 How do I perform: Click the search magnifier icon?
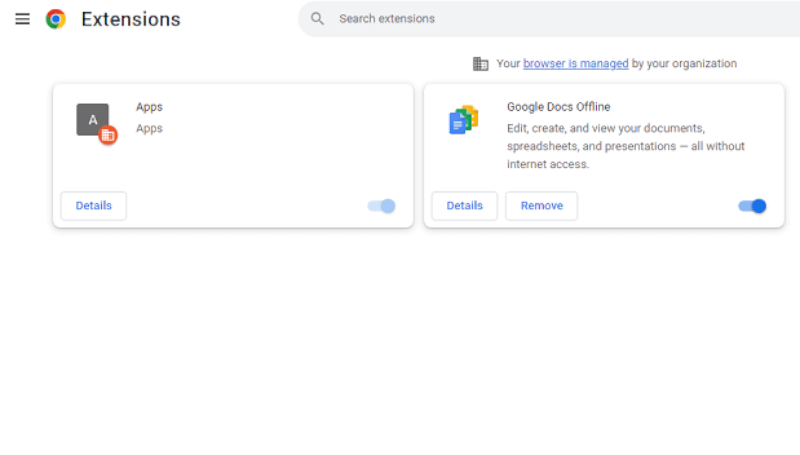[318, 19]
